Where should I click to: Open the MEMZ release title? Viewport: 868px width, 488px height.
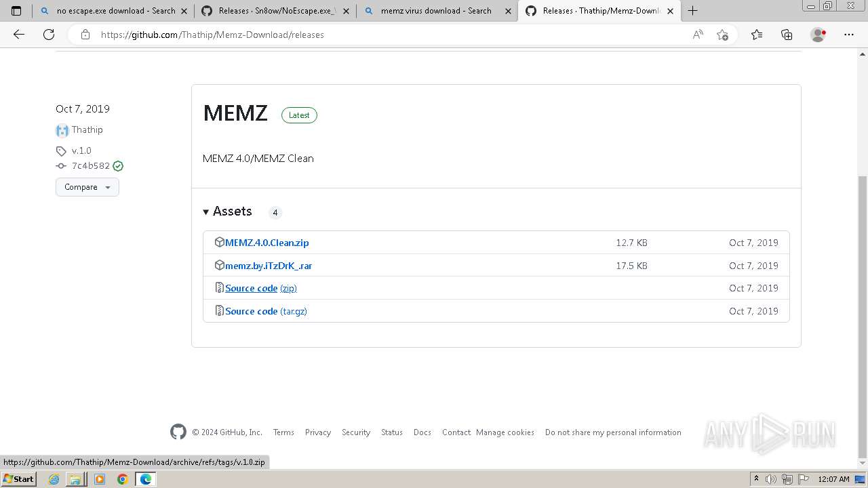[235, 113]
